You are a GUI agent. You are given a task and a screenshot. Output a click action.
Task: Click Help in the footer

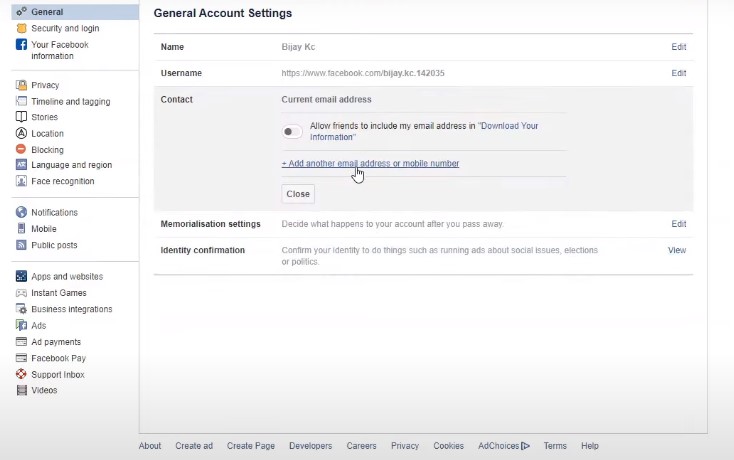point(590,446)
